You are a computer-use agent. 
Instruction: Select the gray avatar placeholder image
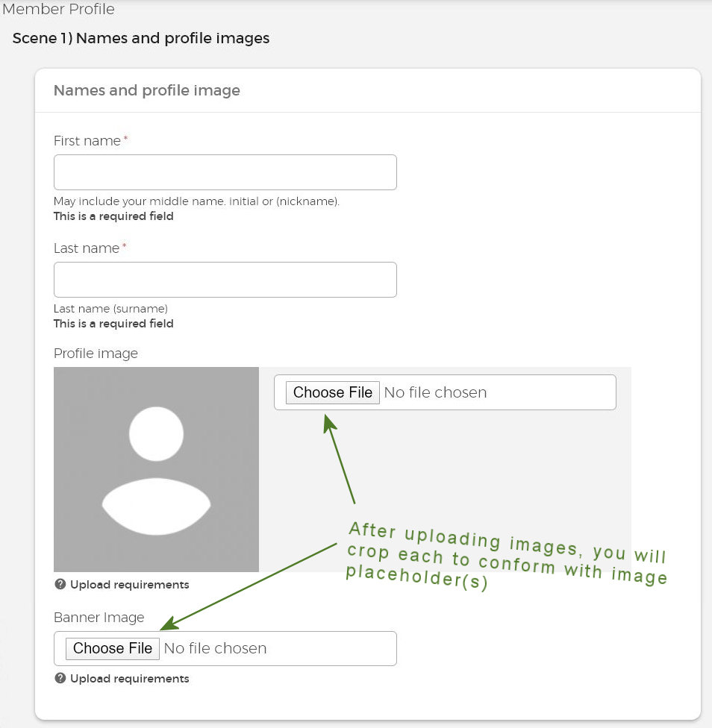tap(156, 469)
